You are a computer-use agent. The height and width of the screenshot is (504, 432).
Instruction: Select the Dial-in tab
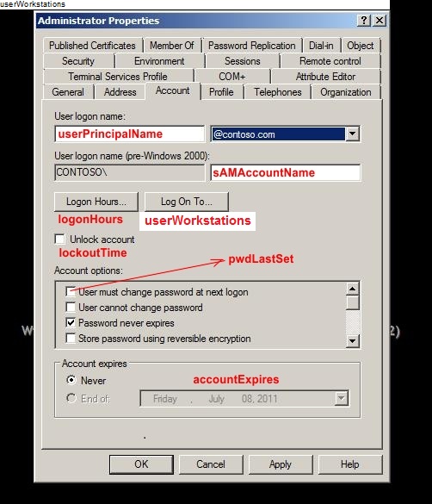click(321, 46)
